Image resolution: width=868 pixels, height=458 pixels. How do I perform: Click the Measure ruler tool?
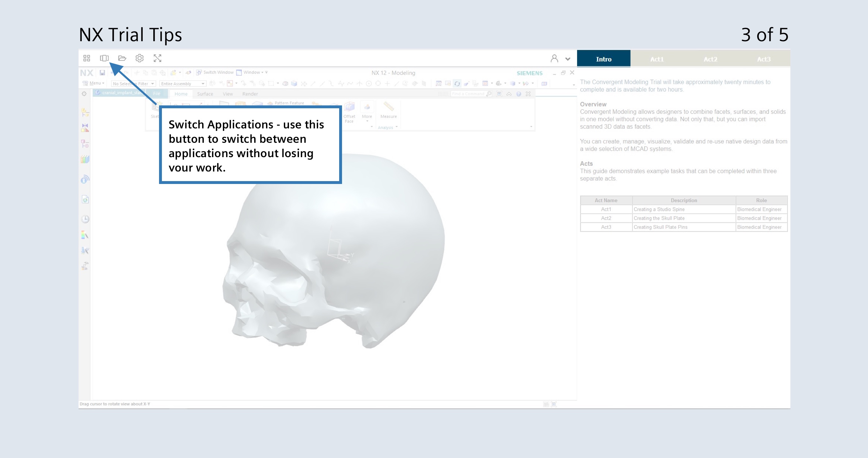389,111
